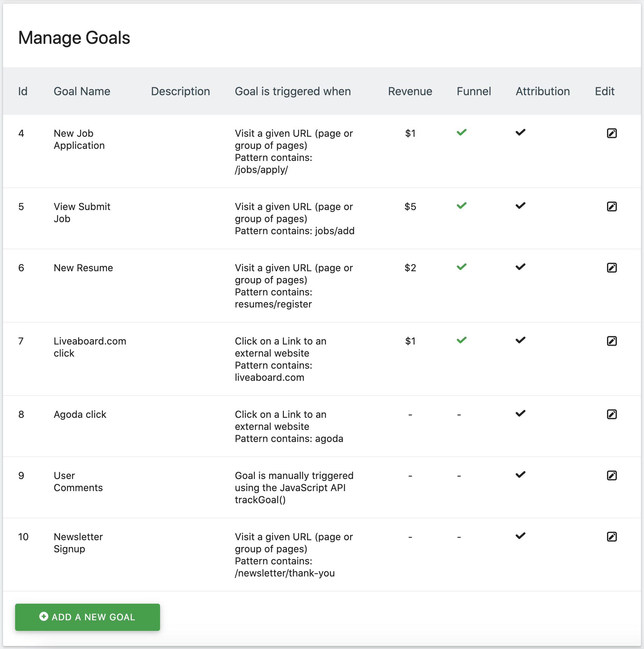Click funnel checkmark for New Job Application
Viewport: 644px width, 649px height.
pyautogui.click(x=461, y=133)
